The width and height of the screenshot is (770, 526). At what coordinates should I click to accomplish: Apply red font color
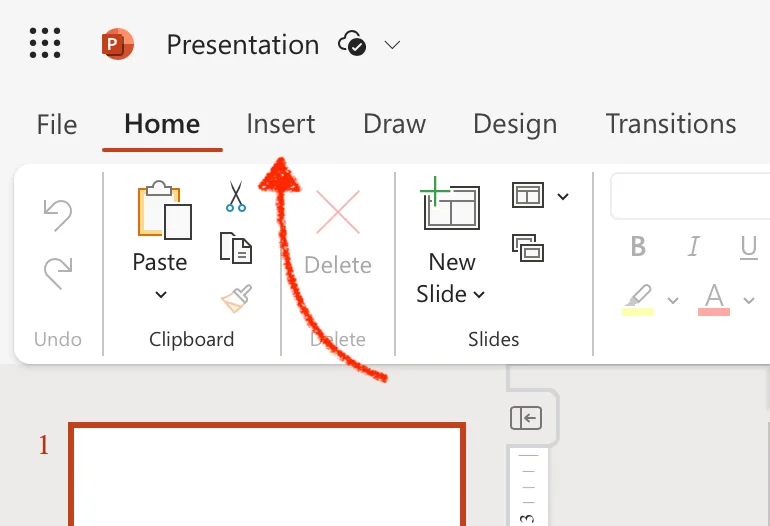point(714,299)
